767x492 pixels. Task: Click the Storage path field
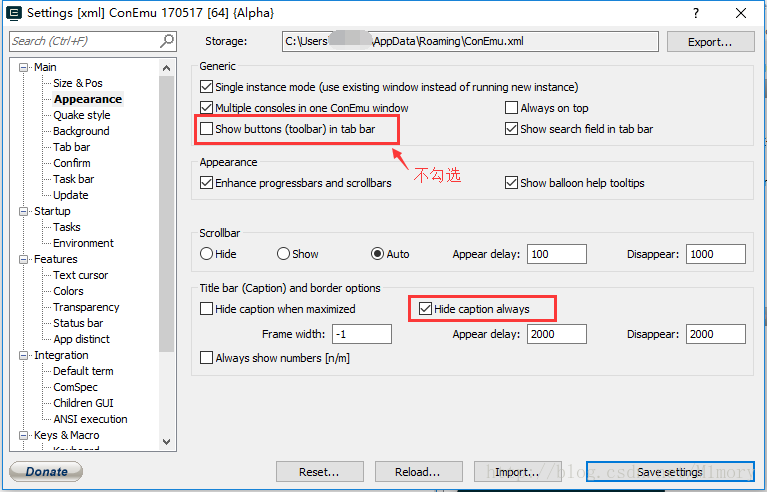[470, 42]
